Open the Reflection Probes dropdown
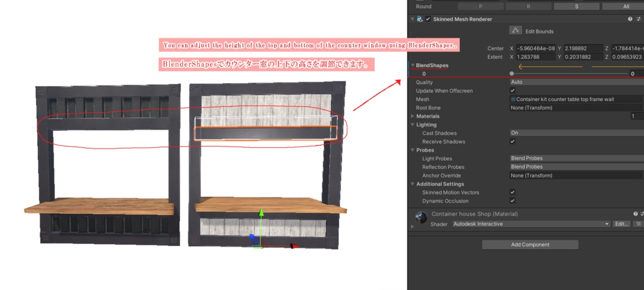The image size is (644, 290). [577, 167]
